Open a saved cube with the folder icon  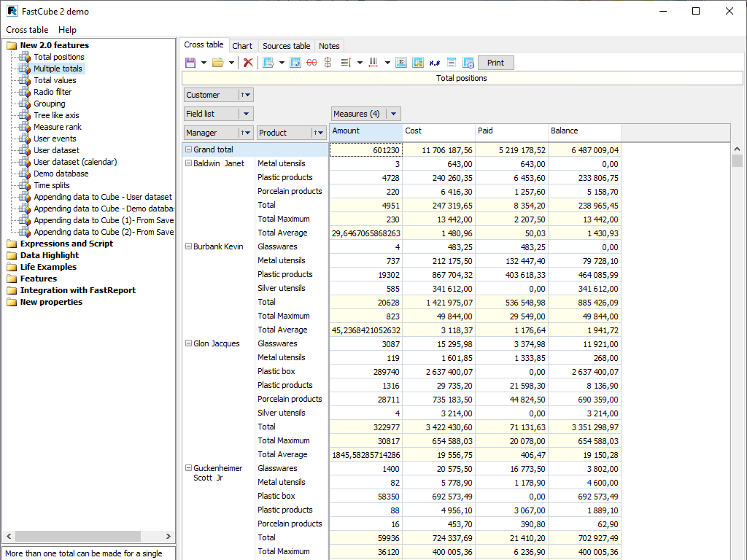pyautogui.click(x=219, y=62)
